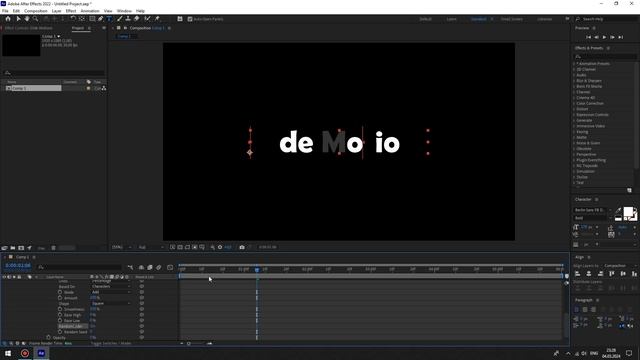Viewport: 640px width, 360px height.
Task: Click Align Top icon in Align panel
Action: (x=611, y=274)
